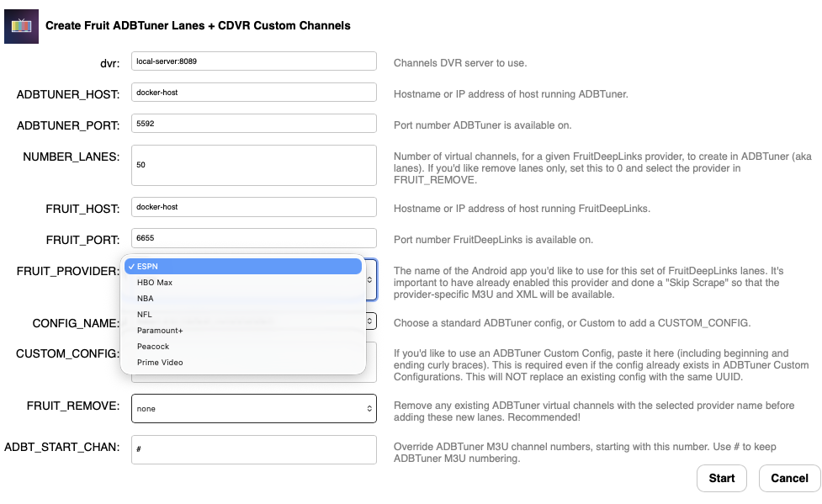Choose Paramount+ from the list
The image size is (822, 504).
(242, 331)
